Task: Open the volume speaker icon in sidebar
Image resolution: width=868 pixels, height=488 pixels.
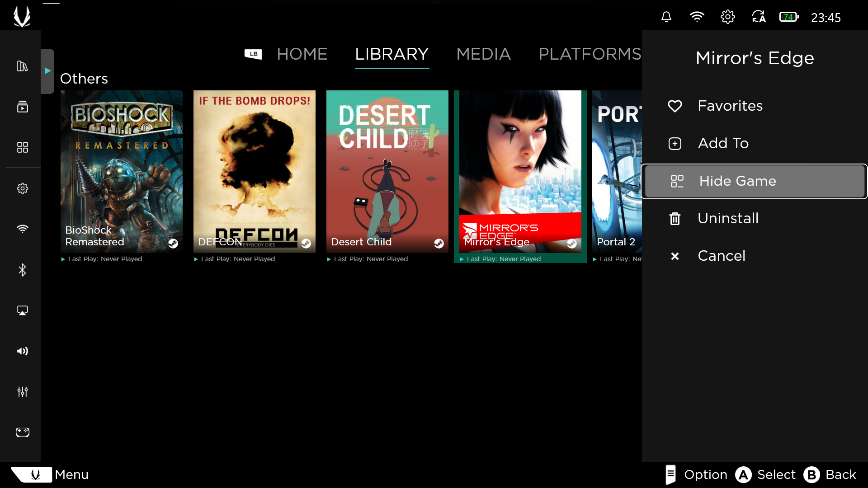Action: [x=22, y=351]
